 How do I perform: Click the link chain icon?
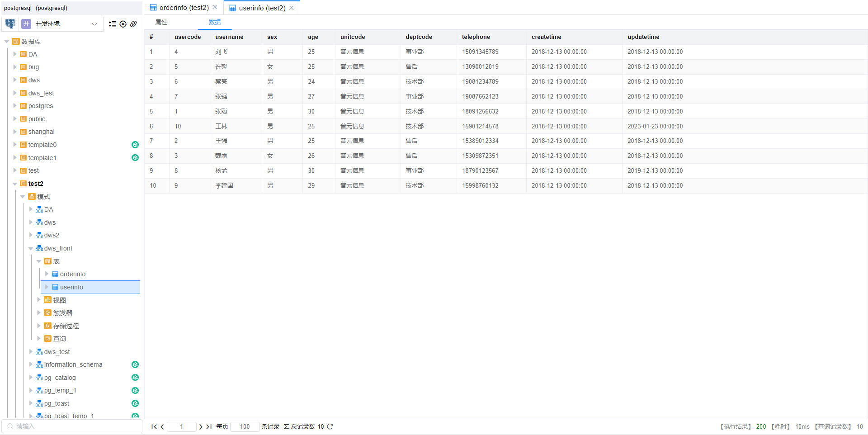133,24
